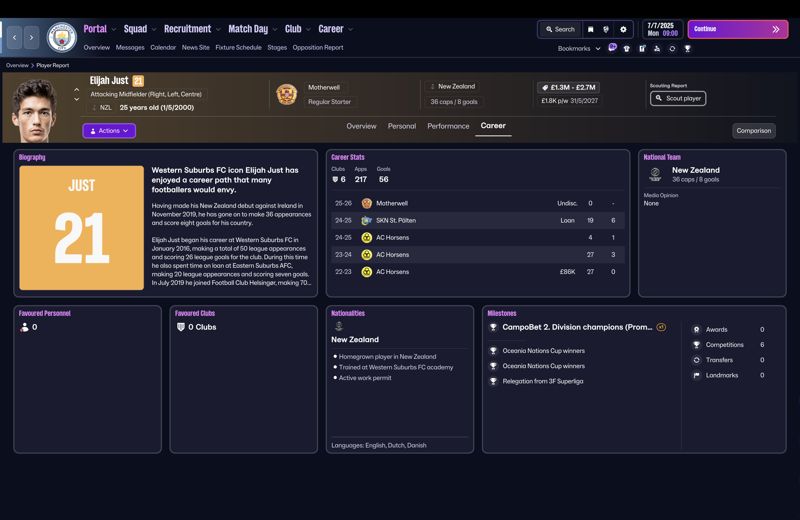Click the New Zealand crest in National Team

[x=655, y=175]
